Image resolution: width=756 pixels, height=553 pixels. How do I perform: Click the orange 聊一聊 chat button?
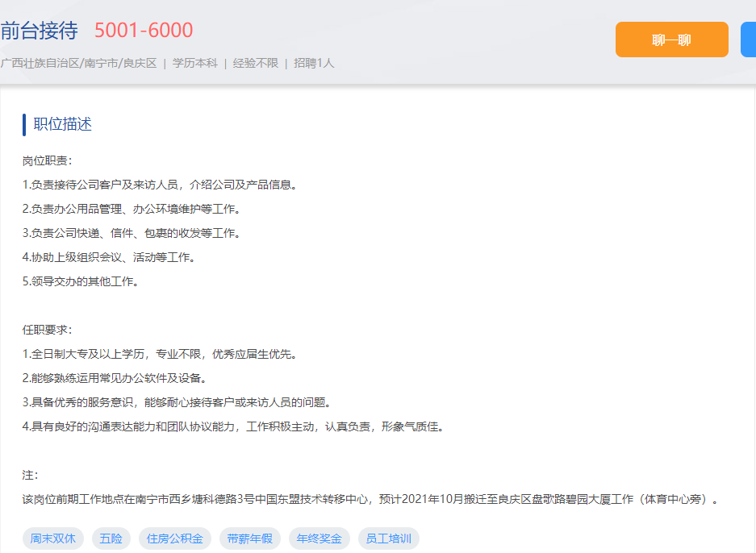coord(671,39)
